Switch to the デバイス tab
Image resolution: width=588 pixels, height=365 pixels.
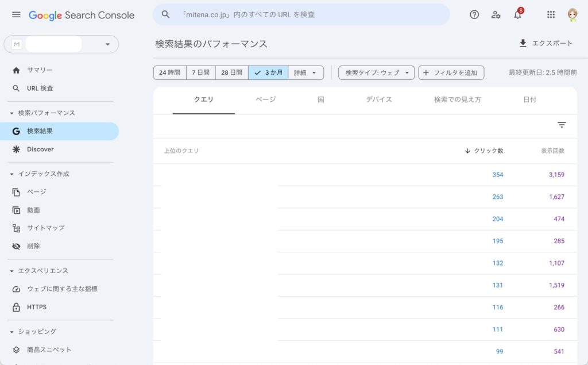[x=379, y=99]
